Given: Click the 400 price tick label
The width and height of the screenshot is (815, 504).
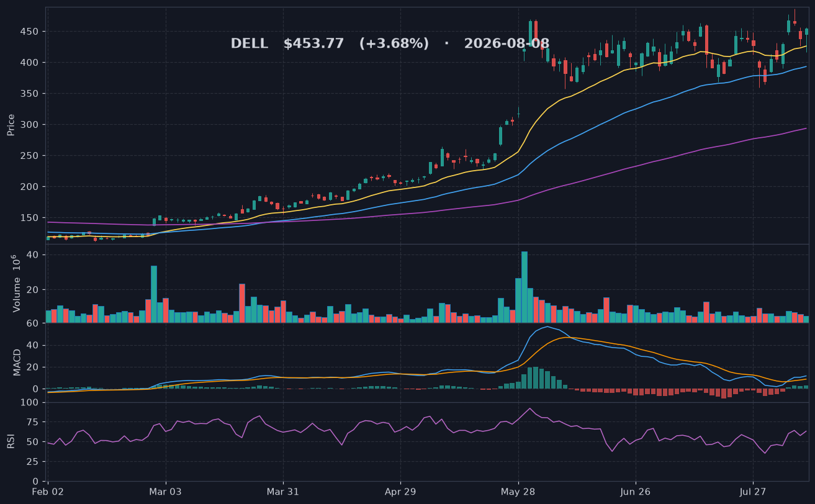Looking at the screenshot, I should (x=29, y=63).
